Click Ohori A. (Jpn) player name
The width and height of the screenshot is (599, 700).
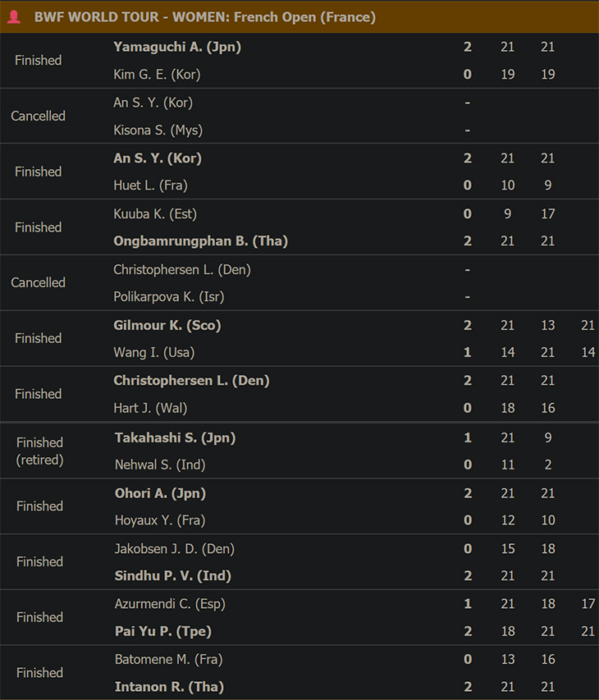(x=160, y=493)
